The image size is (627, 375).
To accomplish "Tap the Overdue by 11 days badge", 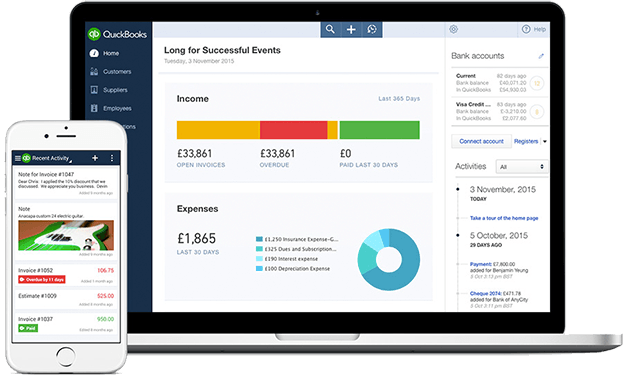I will tap(42, 279).
